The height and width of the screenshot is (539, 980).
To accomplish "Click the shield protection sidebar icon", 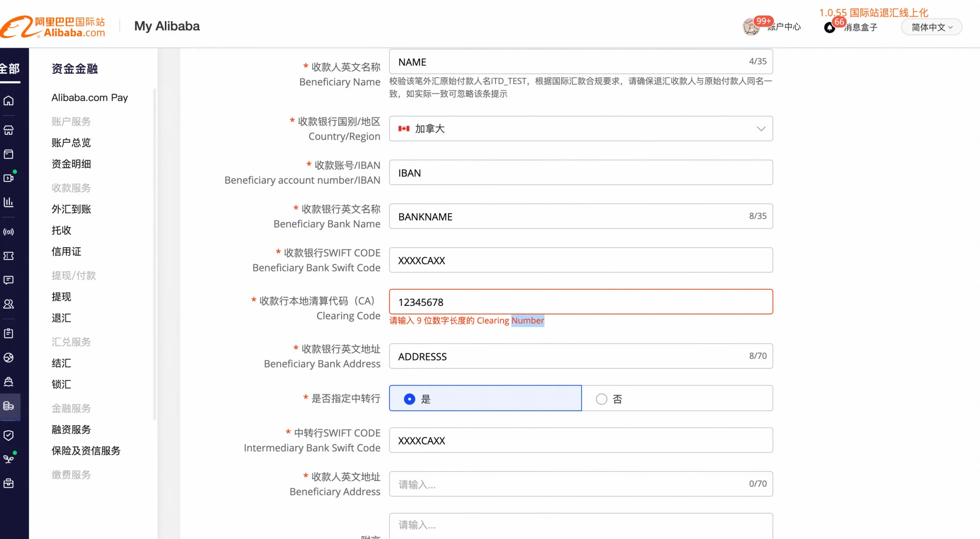I will click(8, 435).
